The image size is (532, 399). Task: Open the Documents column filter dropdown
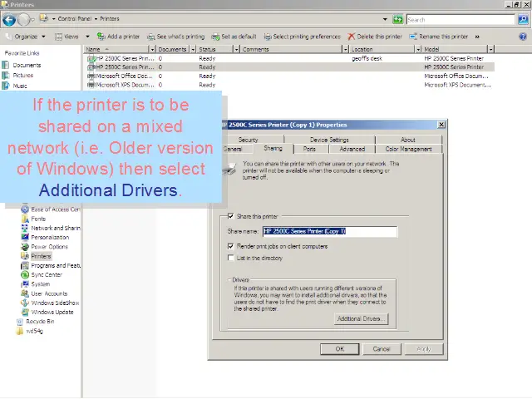tap(193, 50)
